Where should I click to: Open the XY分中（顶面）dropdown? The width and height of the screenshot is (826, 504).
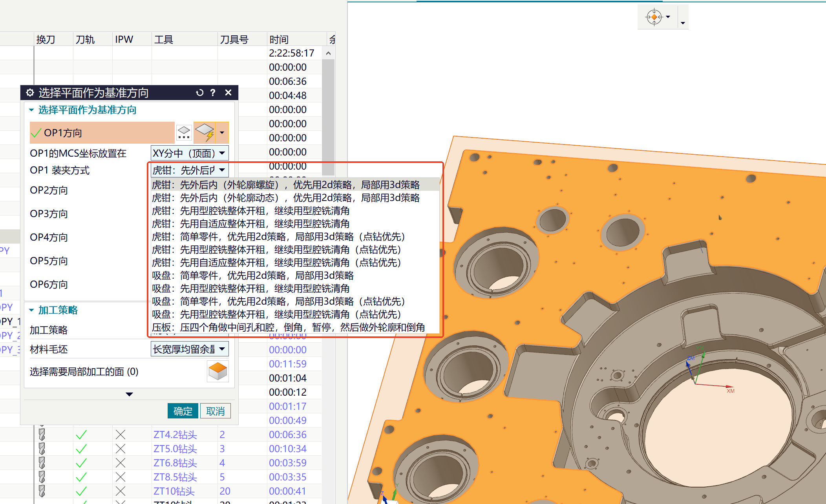[190, 153]
